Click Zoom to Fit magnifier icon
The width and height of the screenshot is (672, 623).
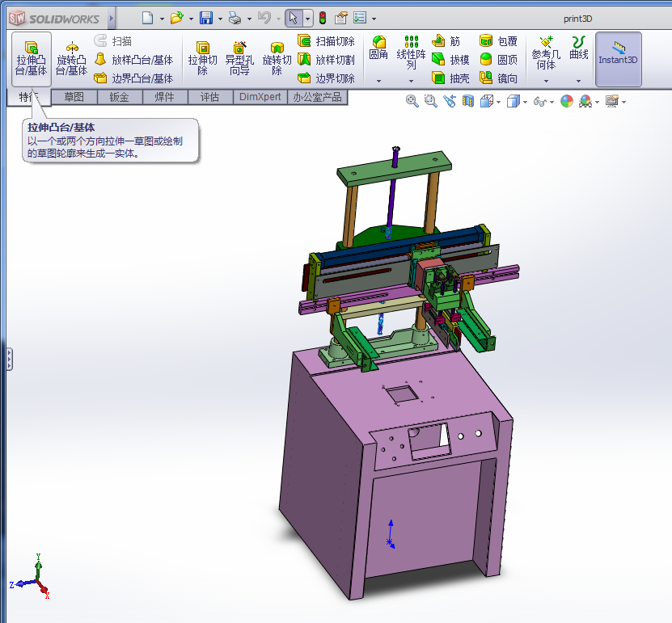click(412, 102)
